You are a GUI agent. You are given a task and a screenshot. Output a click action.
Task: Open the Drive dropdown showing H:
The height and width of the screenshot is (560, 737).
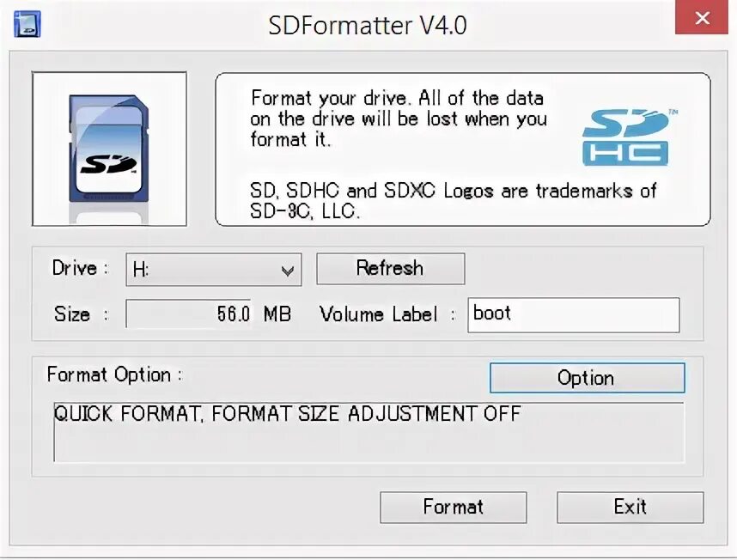214,270
